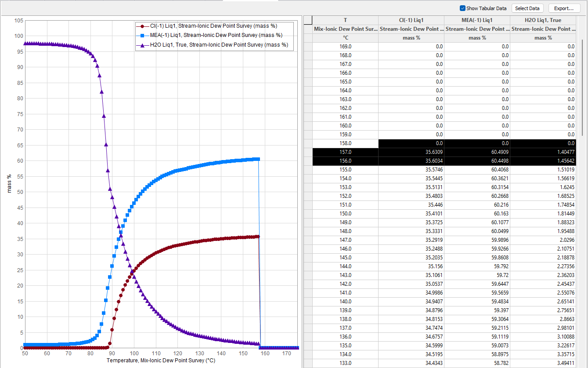Select the temperature cell 145.0
Image resolution: width=588 pixels, height=368 pixels.
pos(345,258)
